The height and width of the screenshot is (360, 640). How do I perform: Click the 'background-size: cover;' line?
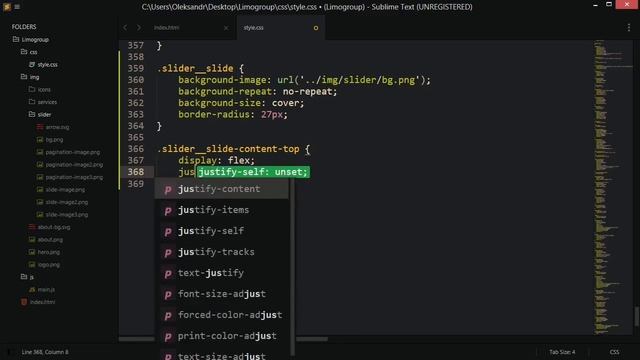tap(241, 103)
